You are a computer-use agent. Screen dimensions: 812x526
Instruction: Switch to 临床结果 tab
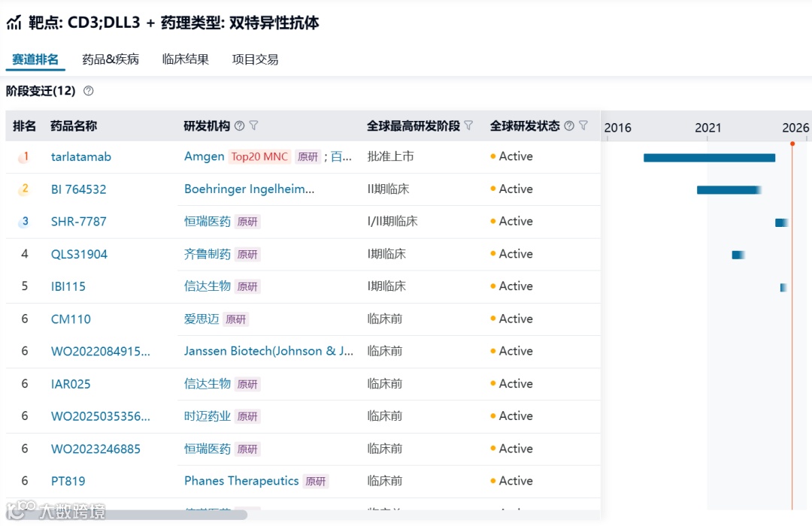coord(186,59)
